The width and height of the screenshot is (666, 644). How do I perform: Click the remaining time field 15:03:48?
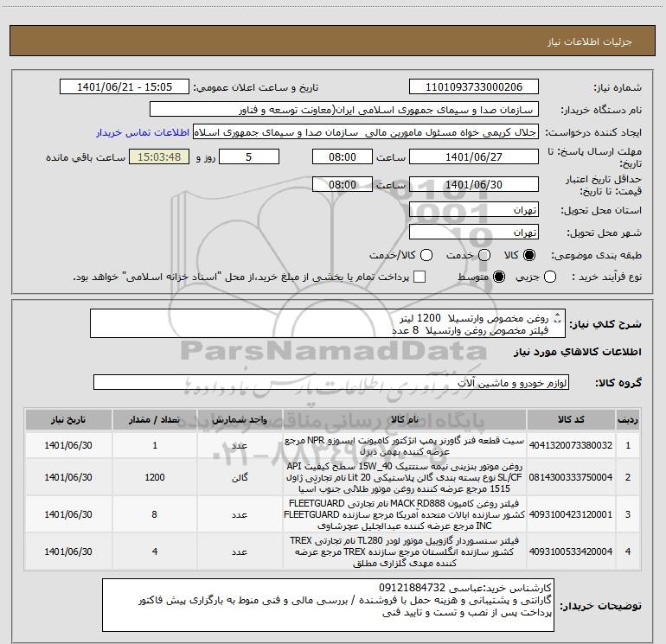click(x=159, y=157)
